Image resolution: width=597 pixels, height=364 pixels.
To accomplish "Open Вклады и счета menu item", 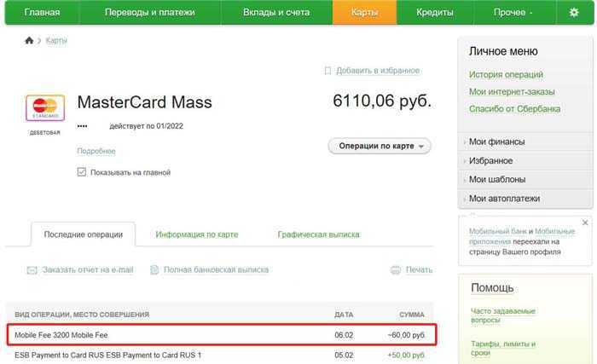I will pyautogui.click(x=276, y=13).
